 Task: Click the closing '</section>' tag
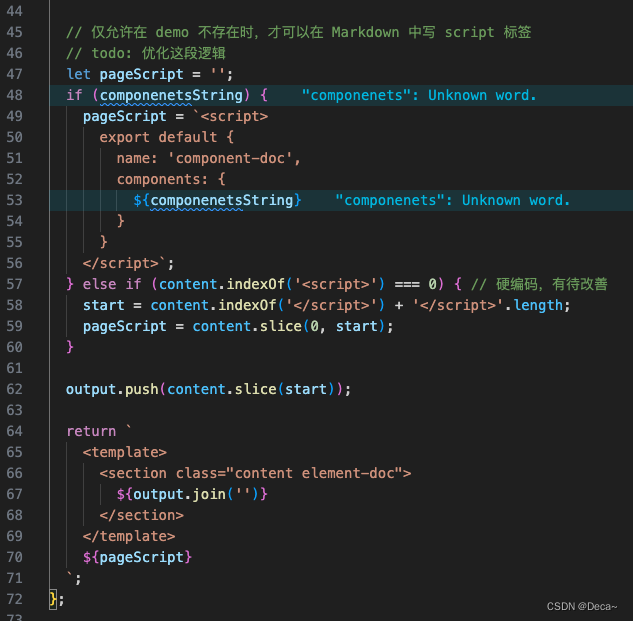142,515
